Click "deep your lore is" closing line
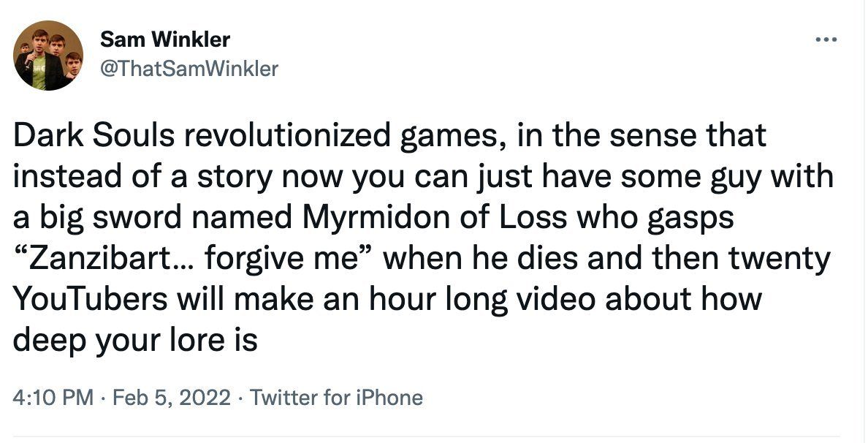Screen dimensions: 868x443 point(135,341)
